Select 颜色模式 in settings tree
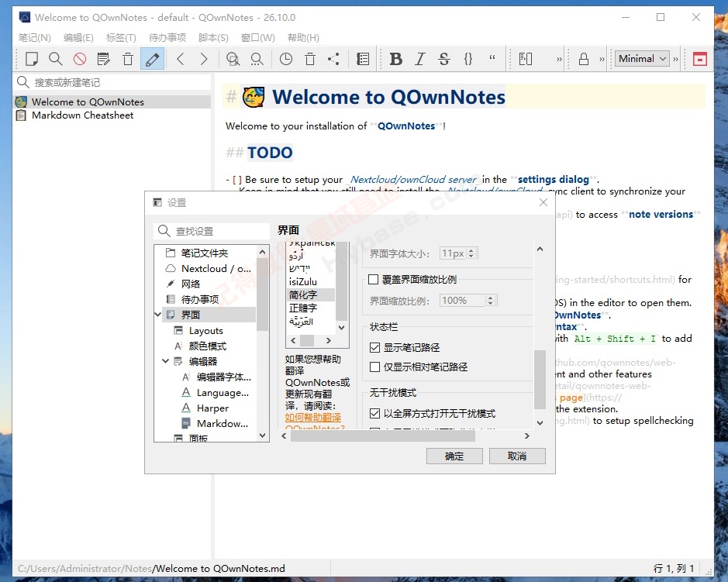The height and width of the screenshot is (582, 728). pyautogui.click(x=208, y=346)
